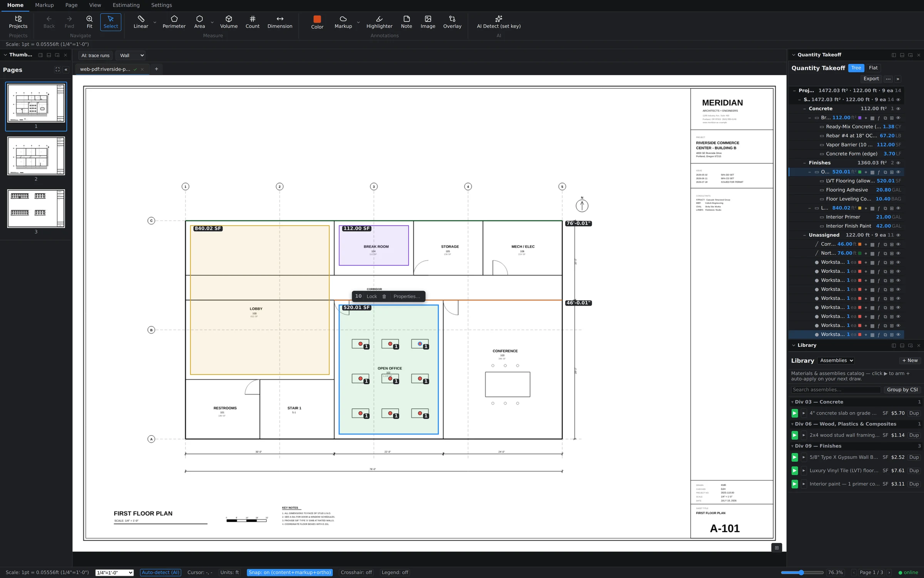Hide the O... 520.01 ft² item

coord(898,172)
